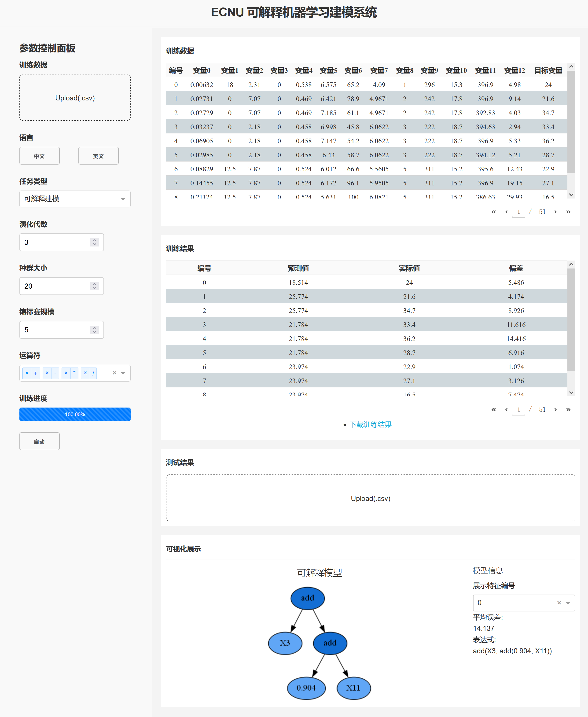Image resolution: width=588 pixels, height=717 pixels.
Task: Click deviation value 11.616
Action: pyautogui.click(x=516, y=324)
